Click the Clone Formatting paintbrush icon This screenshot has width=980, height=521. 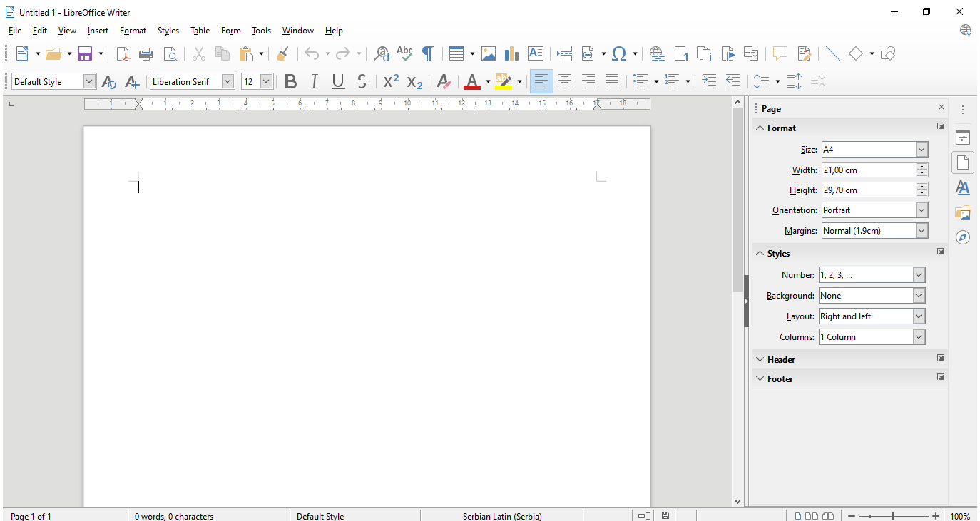point(282,54)
